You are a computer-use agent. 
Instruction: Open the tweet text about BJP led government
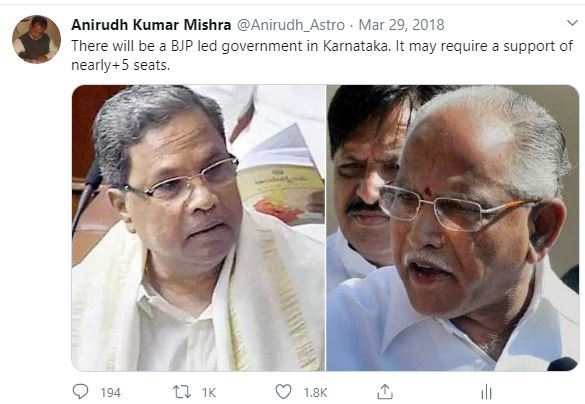point(322,55)
